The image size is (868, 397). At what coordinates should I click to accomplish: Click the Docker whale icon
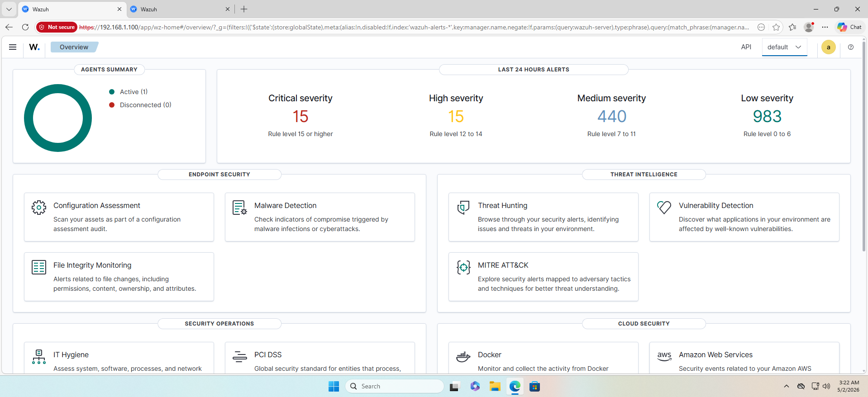pyautogui.click(x=463, y=357)
